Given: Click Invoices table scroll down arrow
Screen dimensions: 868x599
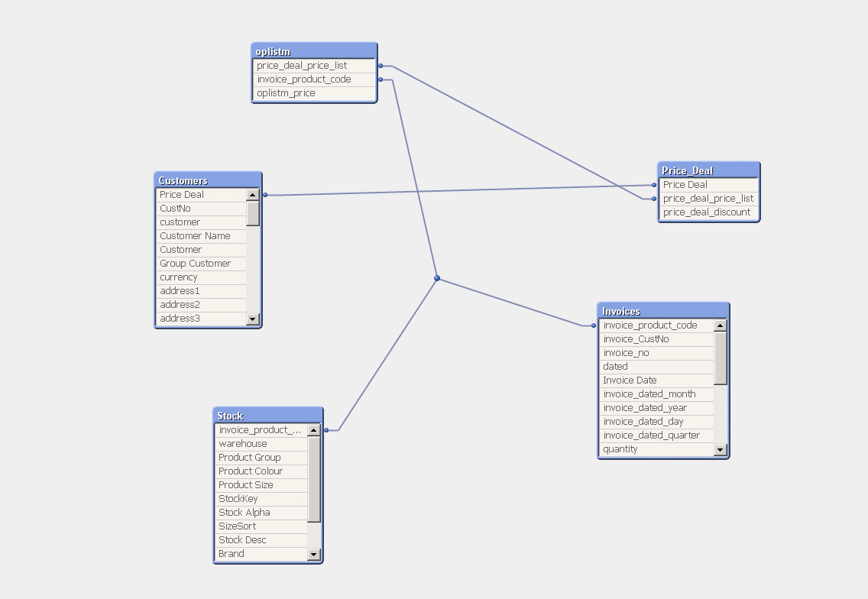Looking at the screenshot, I should [x=721, y=449].
